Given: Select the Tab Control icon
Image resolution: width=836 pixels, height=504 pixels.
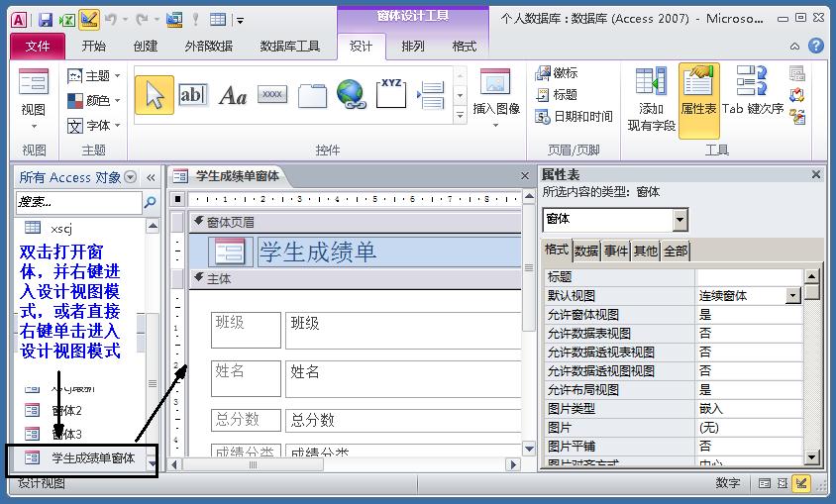Looking at the screenshot, I should coord(312,95).
